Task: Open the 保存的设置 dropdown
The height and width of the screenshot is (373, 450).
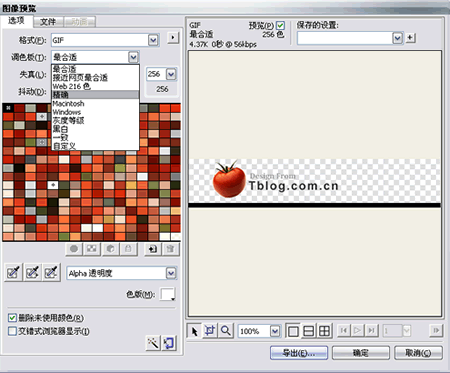Action: [x=397, y=38]
